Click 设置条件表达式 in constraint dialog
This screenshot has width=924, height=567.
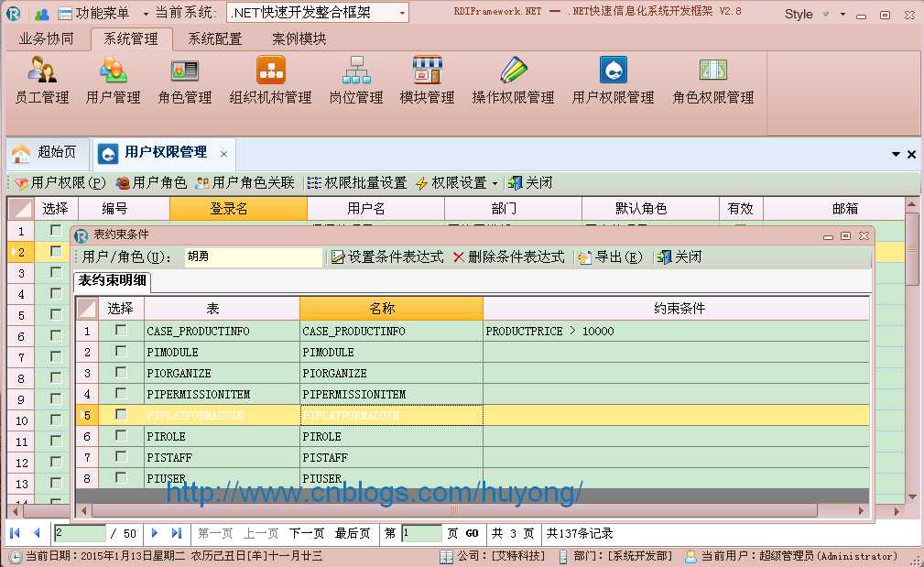[387, 257]
